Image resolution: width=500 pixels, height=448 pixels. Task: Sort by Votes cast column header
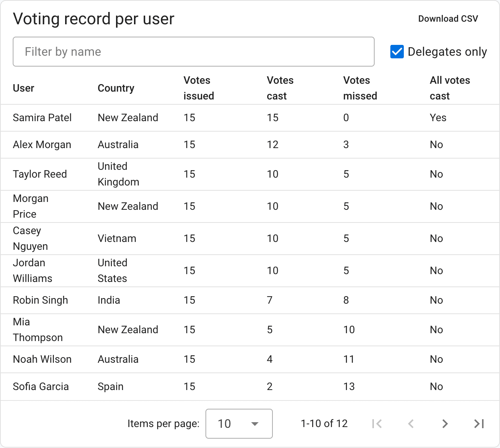click(x=280, y=88)
